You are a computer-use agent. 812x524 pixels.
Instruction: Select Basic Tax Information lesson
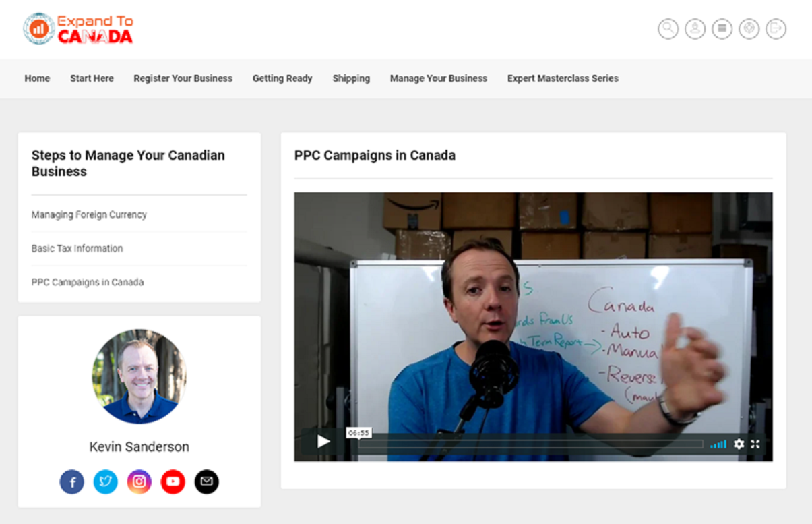[x=77, y=248]
